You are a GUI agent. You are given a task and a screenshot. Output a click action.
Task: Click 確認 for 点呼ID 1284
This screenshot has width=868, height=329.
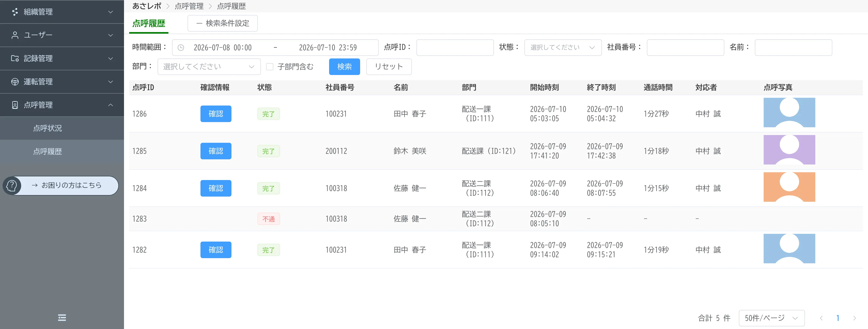pos(216,188)
